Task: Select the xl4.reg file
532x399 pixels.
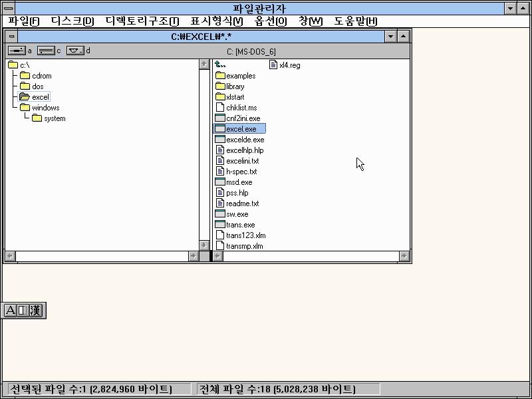Action: pyautogui.click(x=285, y=65)
